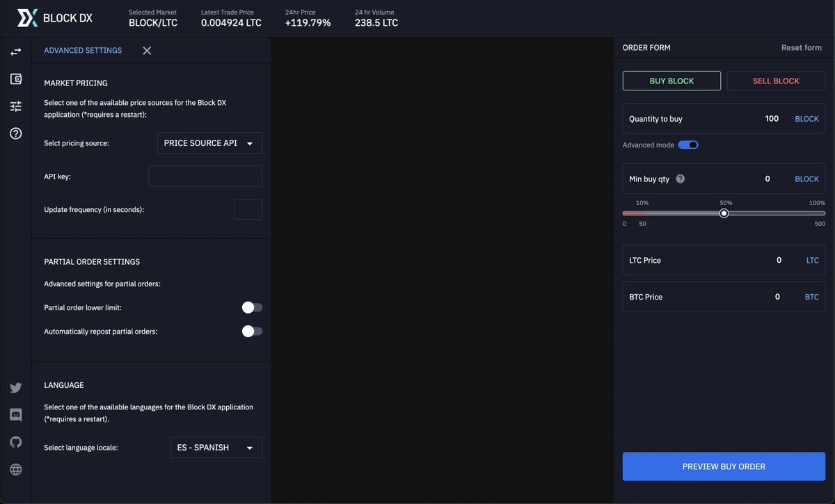The image size is (835, 504).
Task: Open the GitHub link icon
Action: [x=16, y=442]
